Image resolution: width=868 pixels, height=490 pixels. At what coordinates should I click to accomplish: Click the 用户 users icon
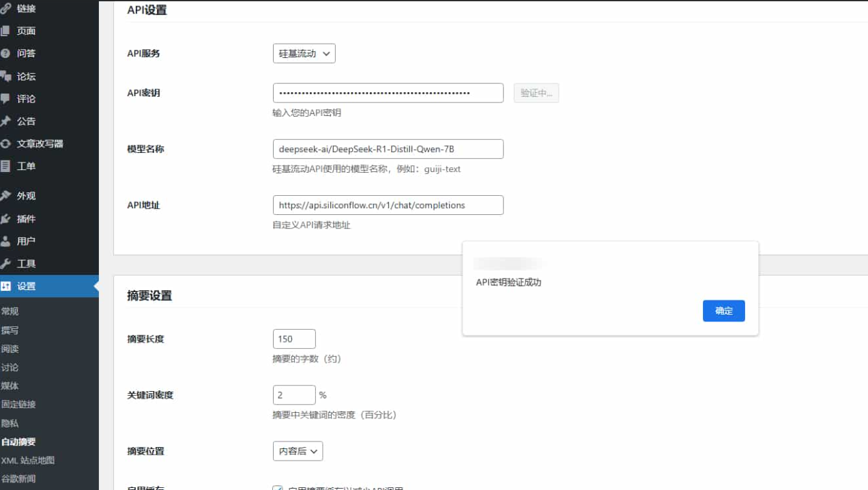pos(5,242)
